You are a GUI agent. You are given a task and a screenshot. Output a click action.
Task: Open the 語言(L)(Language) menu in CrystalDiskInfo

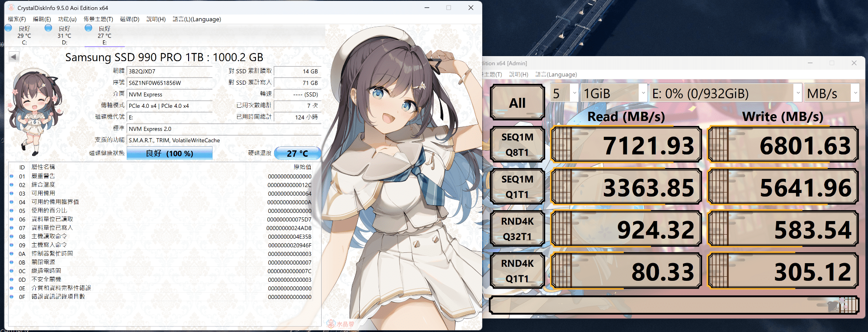(x=197, y=19)
